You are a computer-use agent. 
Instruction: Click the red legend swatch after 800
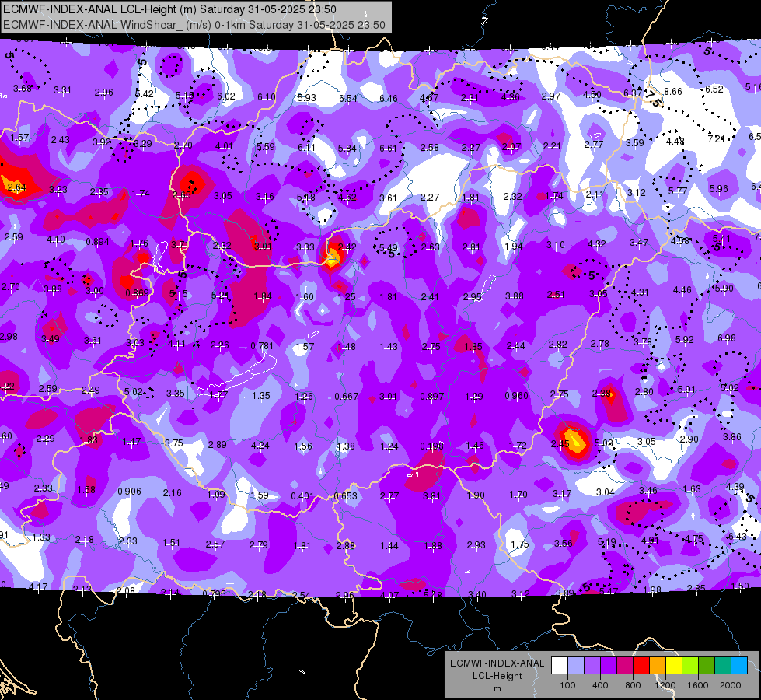641,666
